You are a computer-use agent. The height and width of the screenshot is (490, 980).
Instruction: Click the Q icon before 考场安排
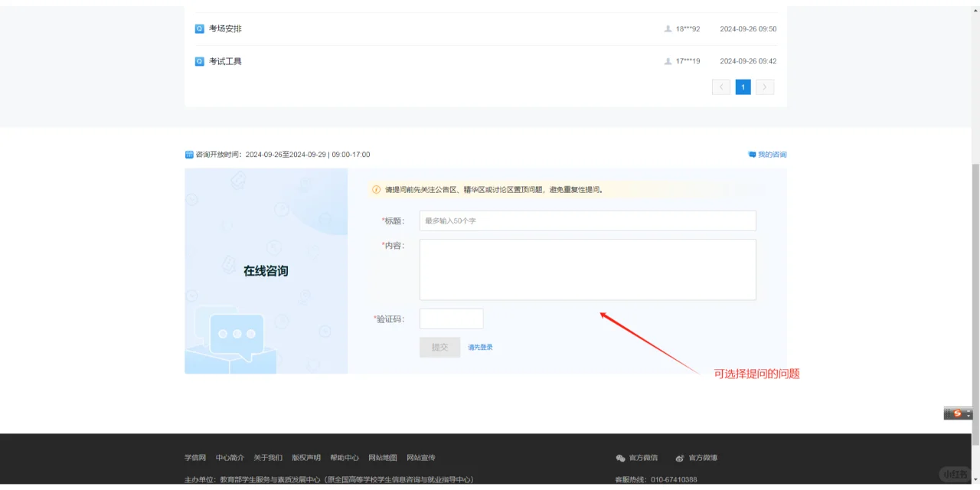coord(201,28)
